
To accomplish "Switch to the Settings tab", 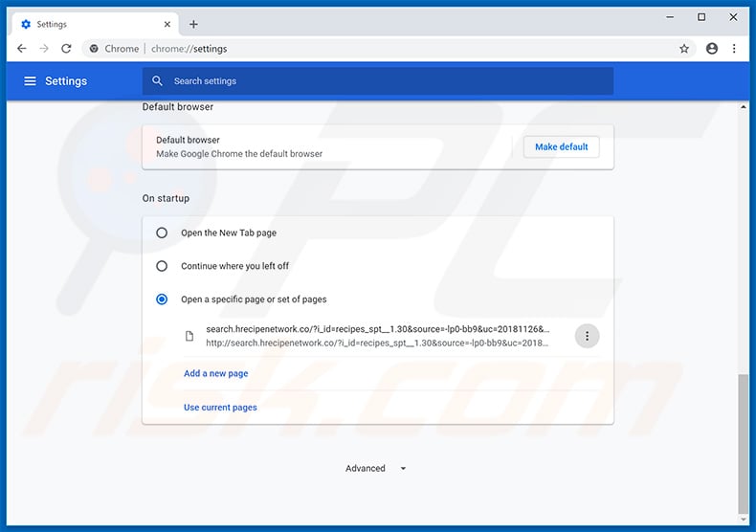I will click(x=94, y=24).
